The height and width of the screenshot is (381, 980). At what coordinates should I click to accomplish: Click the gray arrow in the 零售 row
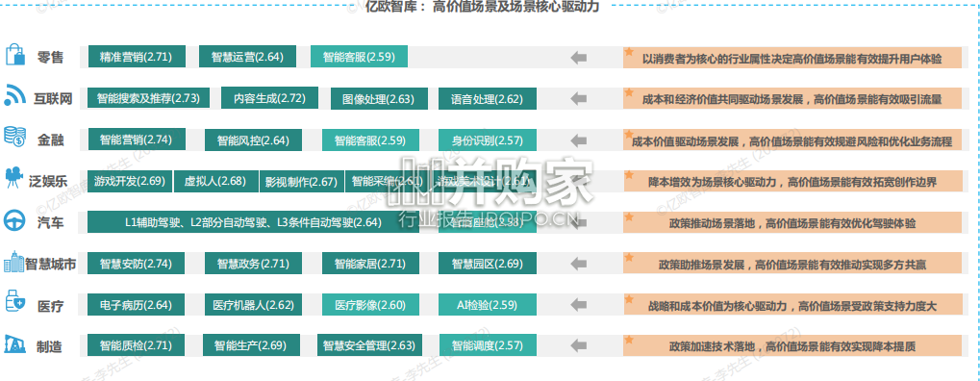pyautogui.click(x=579, y=58)
